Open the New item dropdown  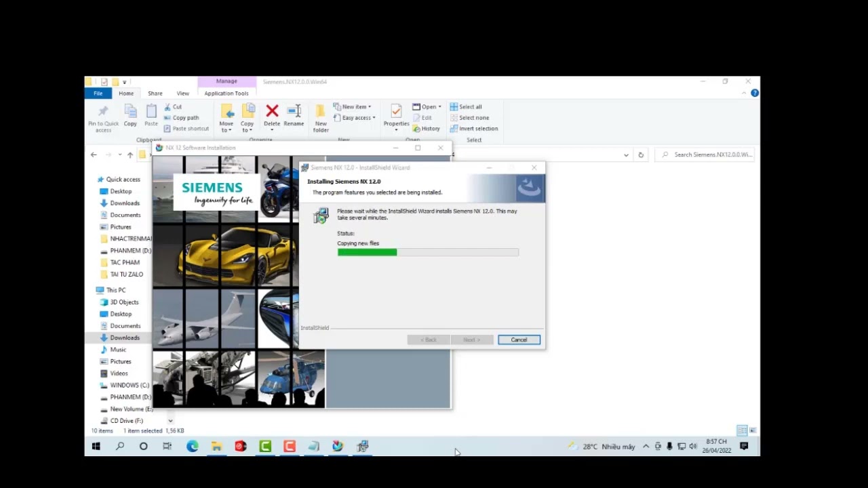[x=352, y=107]
